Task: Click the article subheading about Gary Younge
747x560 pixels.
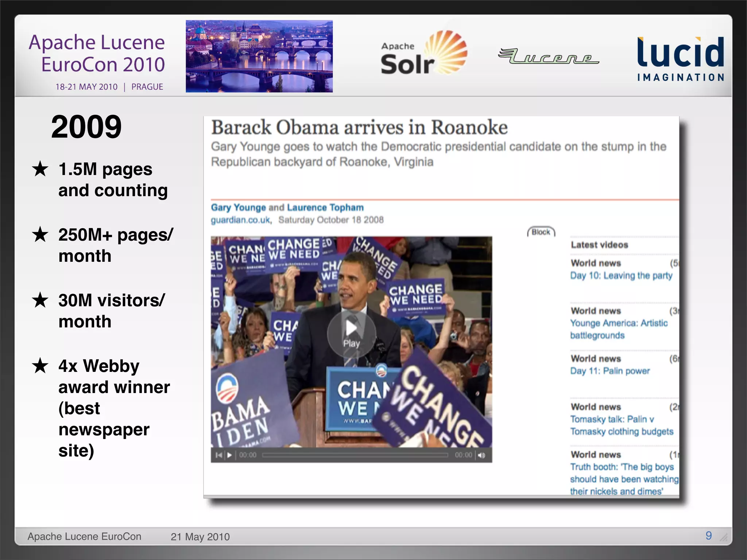Action: pyautogui.click(x=439, y=154)
